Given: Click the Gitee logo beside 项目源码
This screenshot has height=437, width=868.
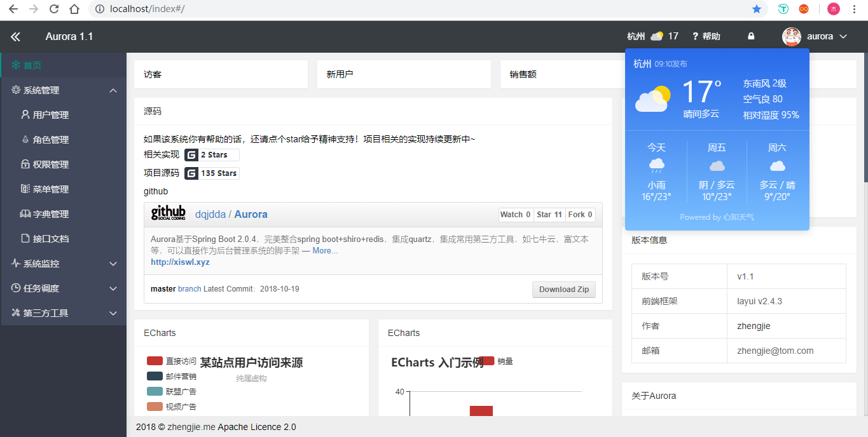Looking at the screenshot, I should (x=191, y=173).
